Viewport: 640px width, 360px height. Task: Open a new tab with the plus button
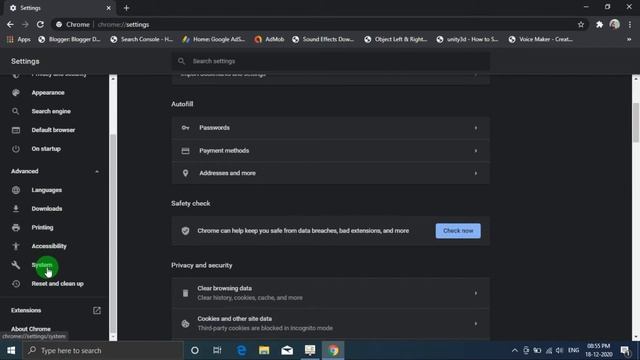(127, 8)
